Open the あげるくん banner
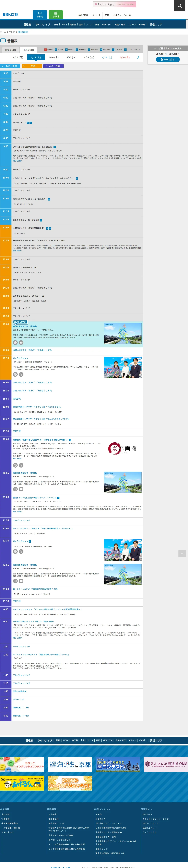 (x=22, y=783)
